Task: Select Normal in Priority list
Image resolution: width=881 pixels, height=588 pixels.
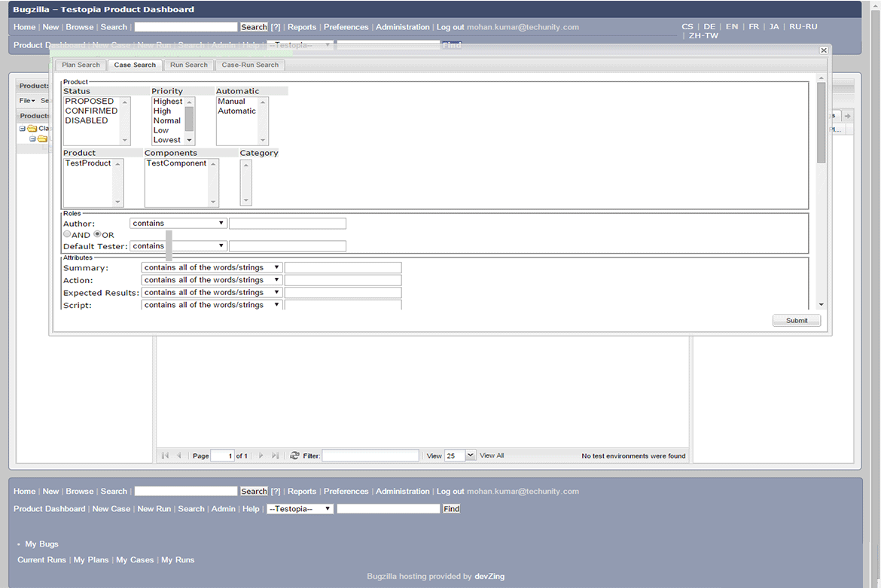Action: click(167, 120)
